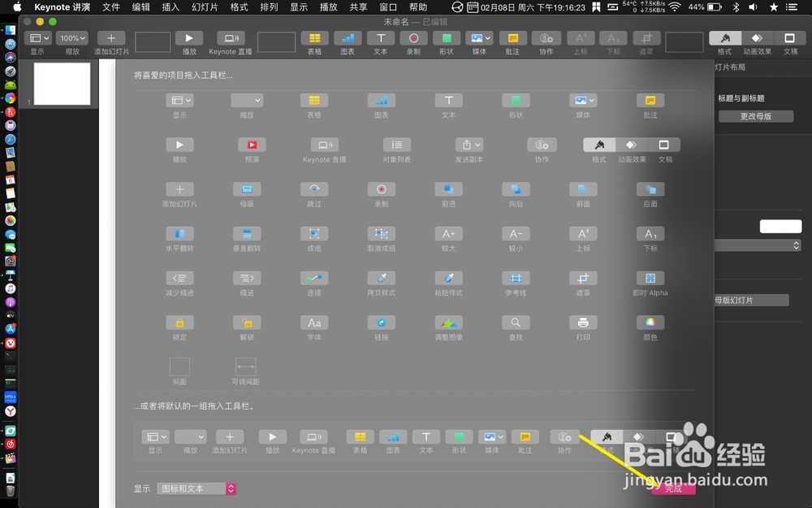
Task: Select slide 1 thumbnail in navigator
Action: pyautogui.click(x=63, y=84)
